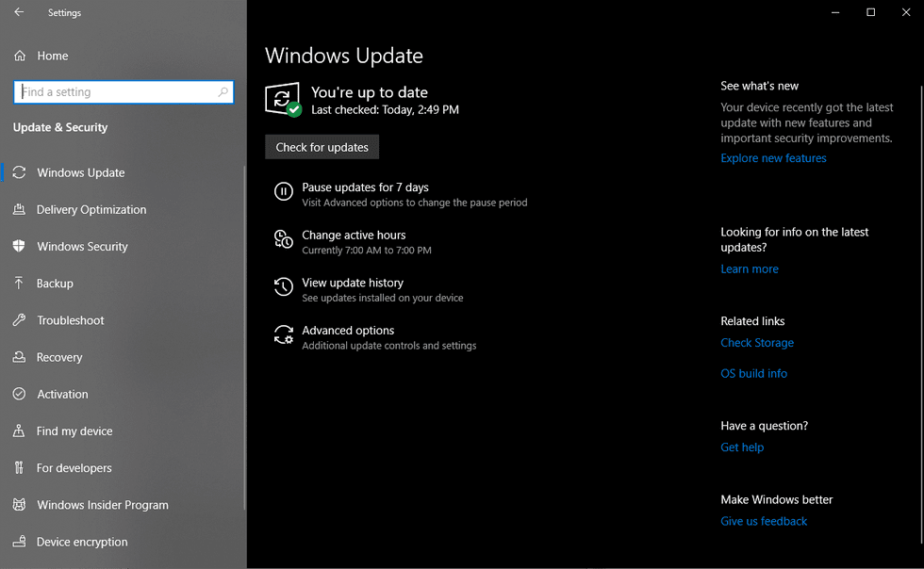
Task: Follow the OS build info link
Action: click(x=753, y=374)
